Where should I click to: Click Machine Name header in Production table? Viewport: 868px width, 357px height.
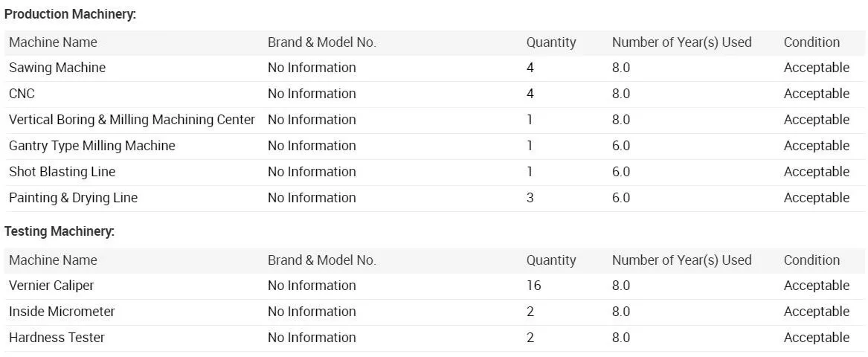tap(53, 42)
